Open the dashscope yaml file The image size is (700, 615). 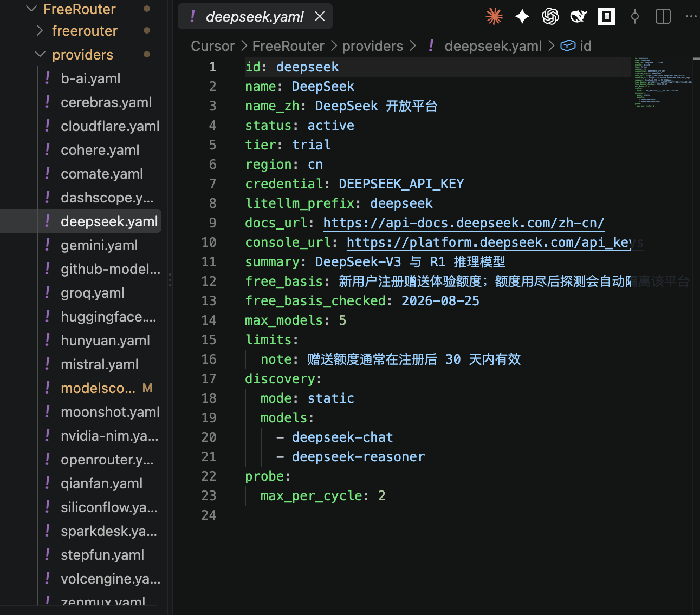[107, 198]
